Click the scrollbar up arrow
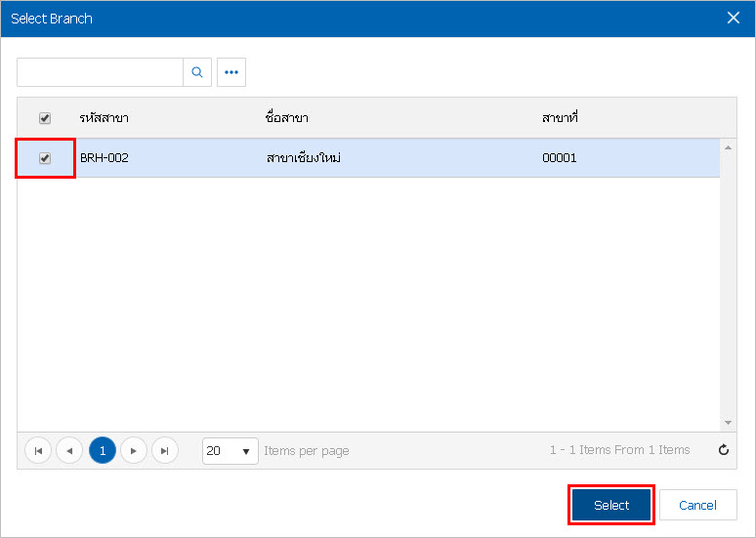The height and width of the screenshot is (538, 756). click(728, 147)
